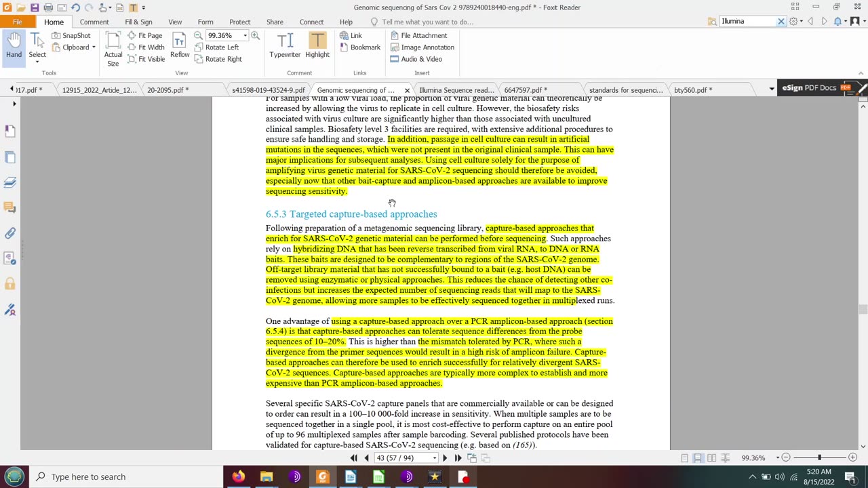
Task: Expand the navigation panel arrow
Action: 14,104
